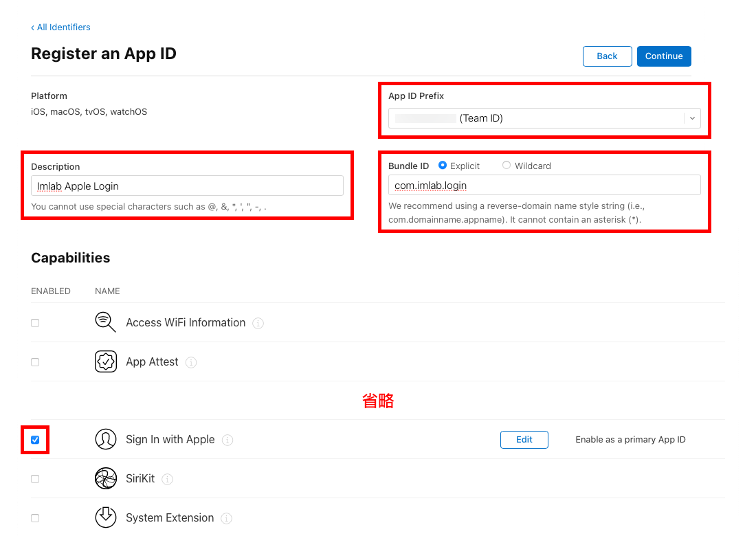
Task: Enable Access WiFi Information checkbox
Action: [x=35, y=323]
